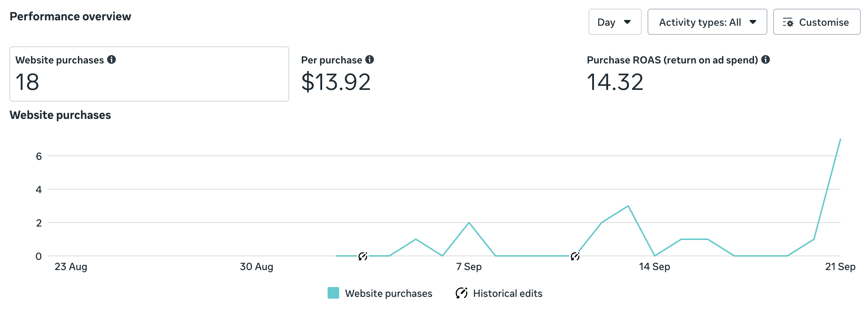Toggle Historical edits legend label

[507, 293]
